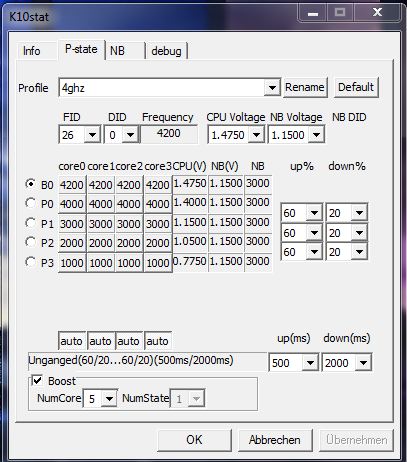Image resolution: width=407 pixels, height=462 pixels.
Task: Click core0 button in B0 row
Action: (72, 184)
